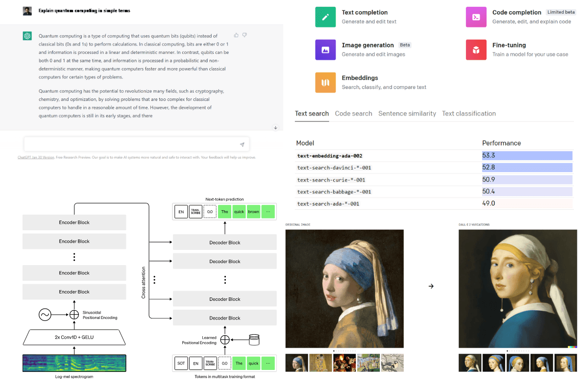Image resolution: width=588 pixels, height=392 pixels.
Task: Click the database cylinder icon in Whisper diagram
Action: tap(254, 340)
